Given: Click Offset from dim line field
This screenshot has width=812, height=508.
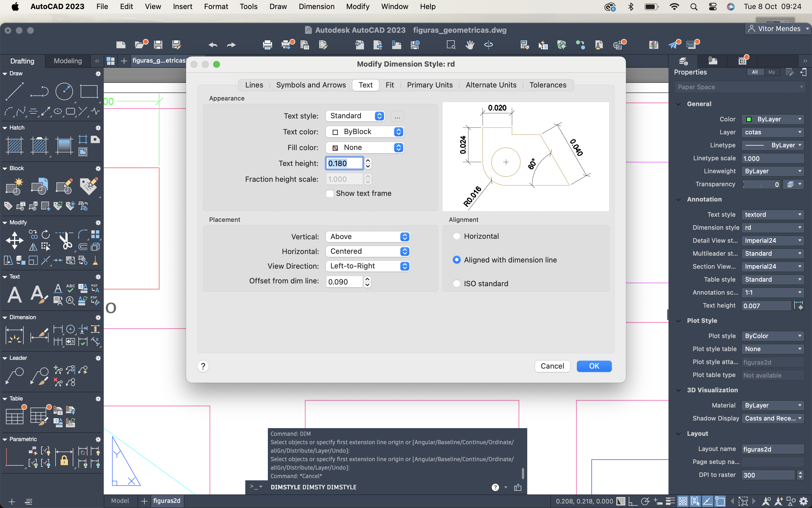Looking at the screenshot, I should click(x=344, y=282).
